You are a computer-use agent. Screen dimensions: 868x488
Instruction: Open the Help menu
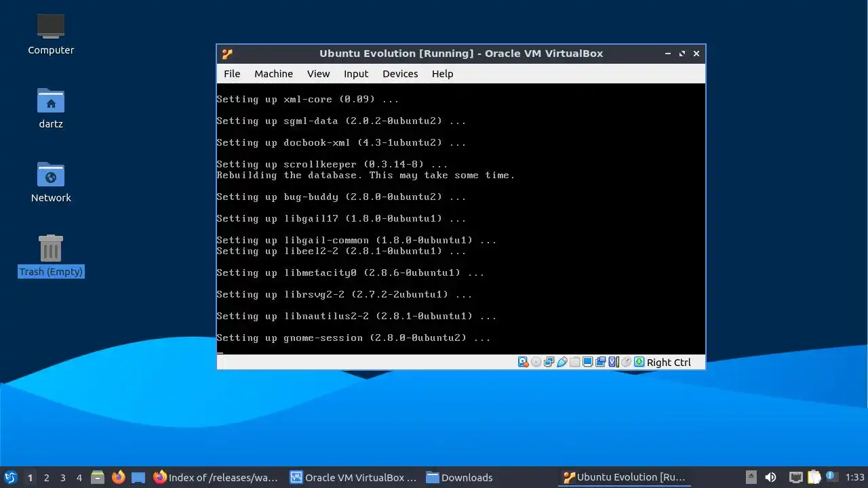tap(442, 74)
